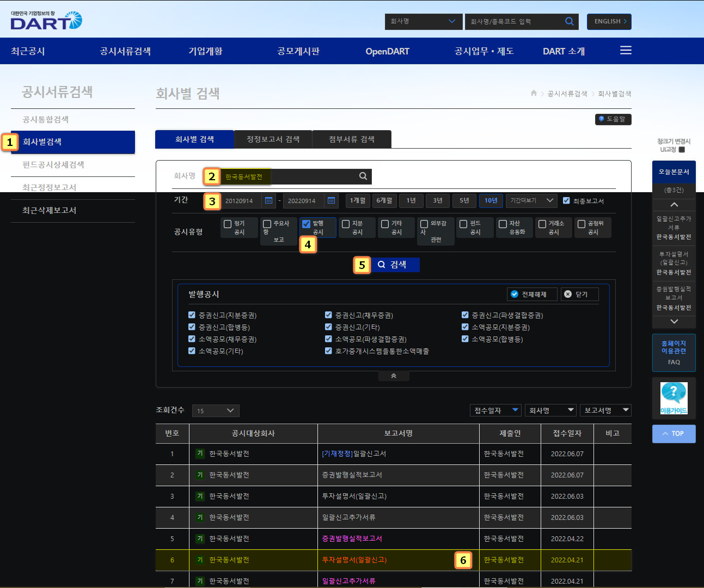Screen dimensions: 704x588
Task: Click the 기 icon in row 5
Action: [200, 538]
